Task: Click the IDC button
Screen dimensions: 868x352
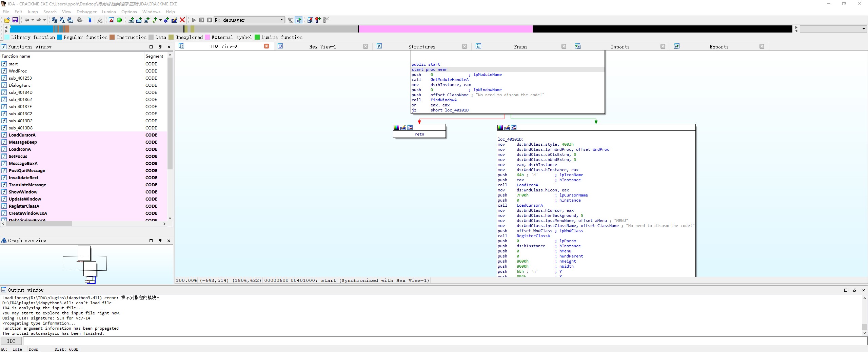Action: tap(11, 341)
